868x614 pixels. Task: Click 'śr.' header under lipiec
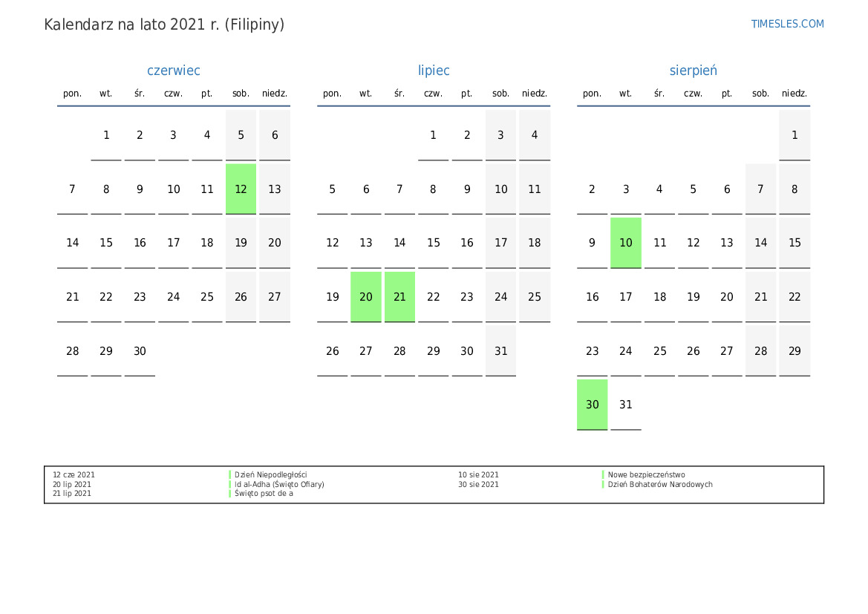click(399, 94)
